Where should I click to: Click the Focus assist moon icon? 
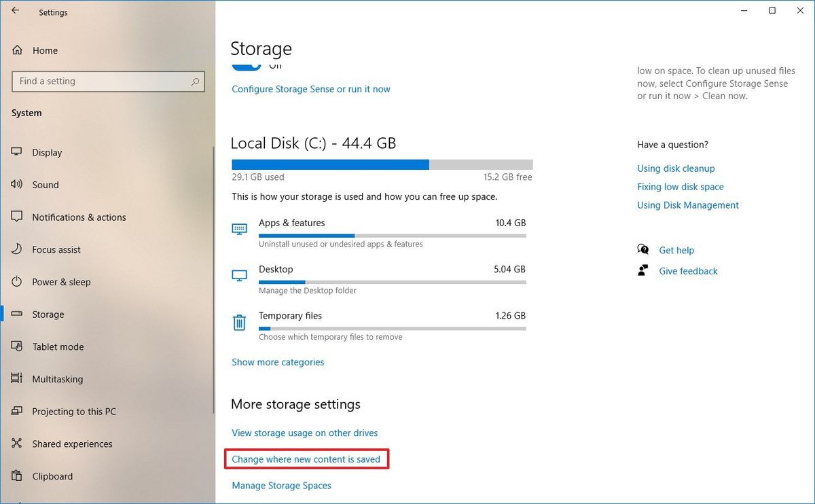pyautogui.click(x=18, y=249)
